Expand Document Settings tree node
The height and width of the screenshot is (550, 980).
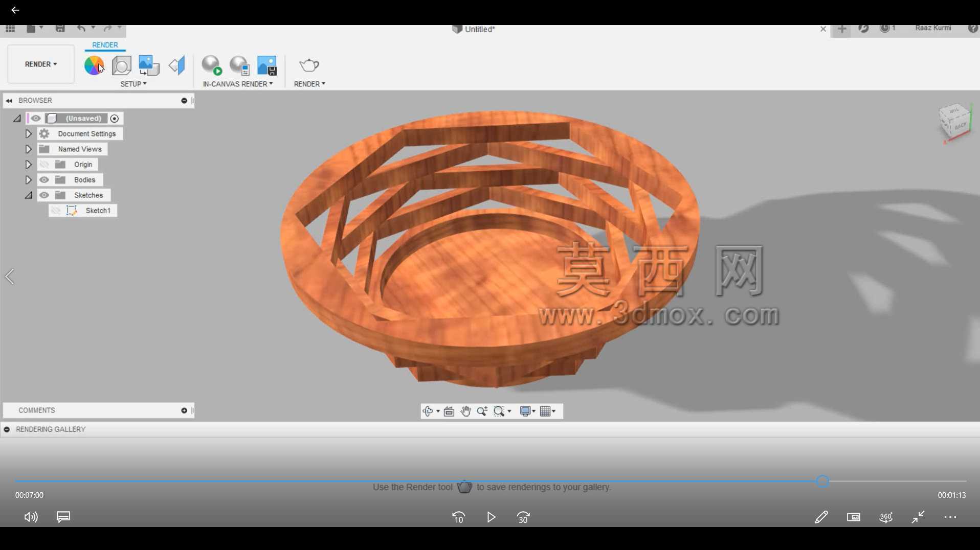click(28, 134)
